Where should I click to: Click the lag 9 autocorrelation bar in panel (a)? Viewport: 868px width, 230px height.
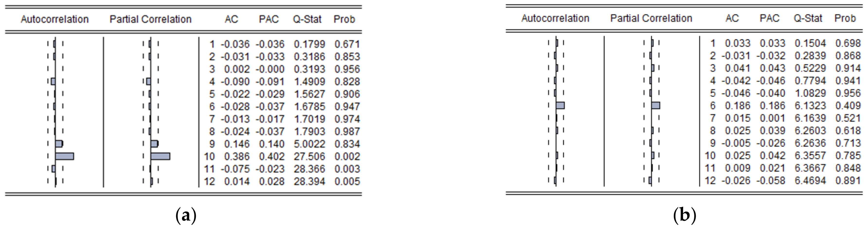pos(59,144)
